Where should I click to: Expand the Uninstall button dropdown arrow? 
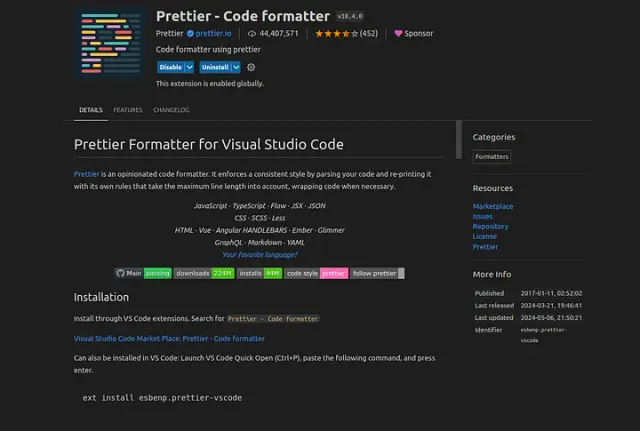click(x=236, y=67)
